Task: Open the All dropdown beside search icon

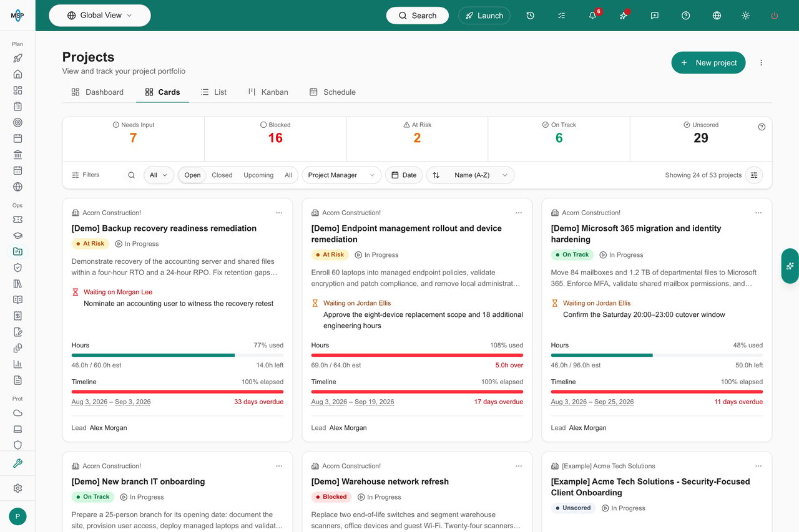Action: coord(159,175)
